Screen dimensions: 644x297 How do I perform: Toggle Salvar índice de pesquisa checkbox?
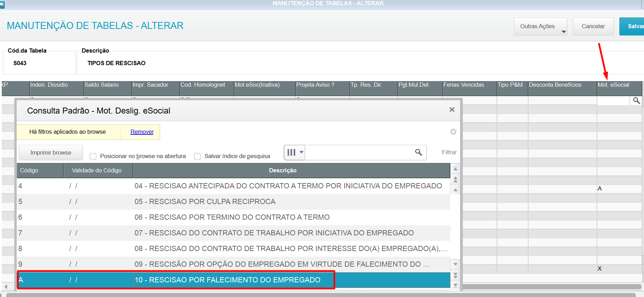click(x=198, y=156)
